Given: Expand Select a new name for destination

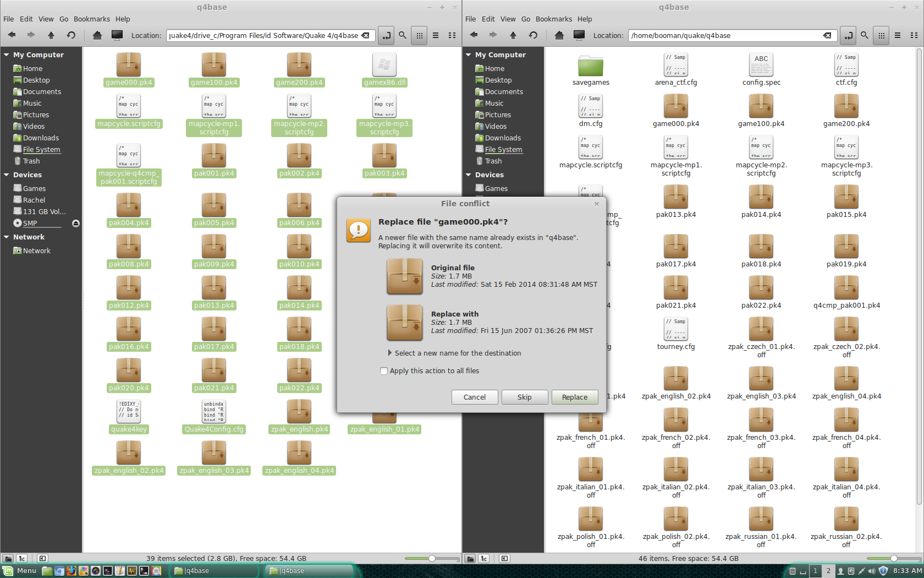Looking at the screenshot, I should coord(390,353).
